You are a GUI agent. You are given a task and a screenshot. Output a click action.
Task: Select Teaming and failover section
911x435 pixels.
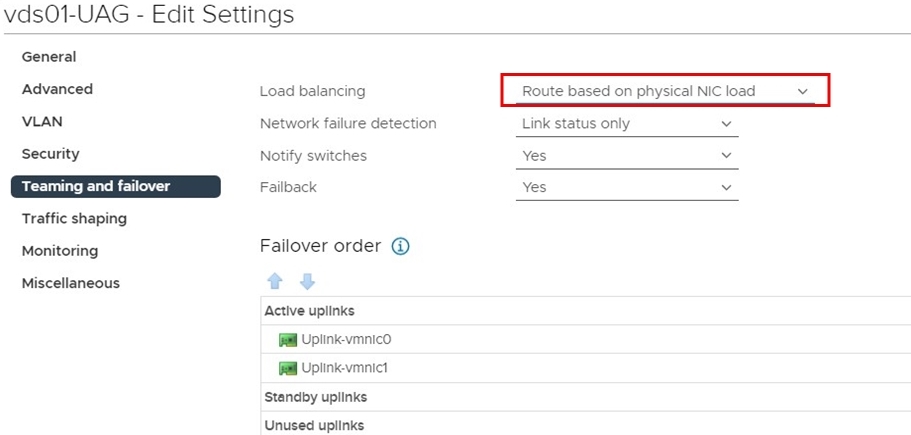click(96, 186)
